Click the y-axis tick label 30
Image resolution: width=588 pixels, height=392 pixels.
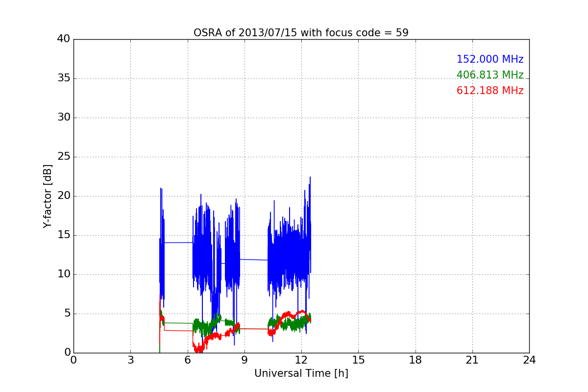(64, 117)
